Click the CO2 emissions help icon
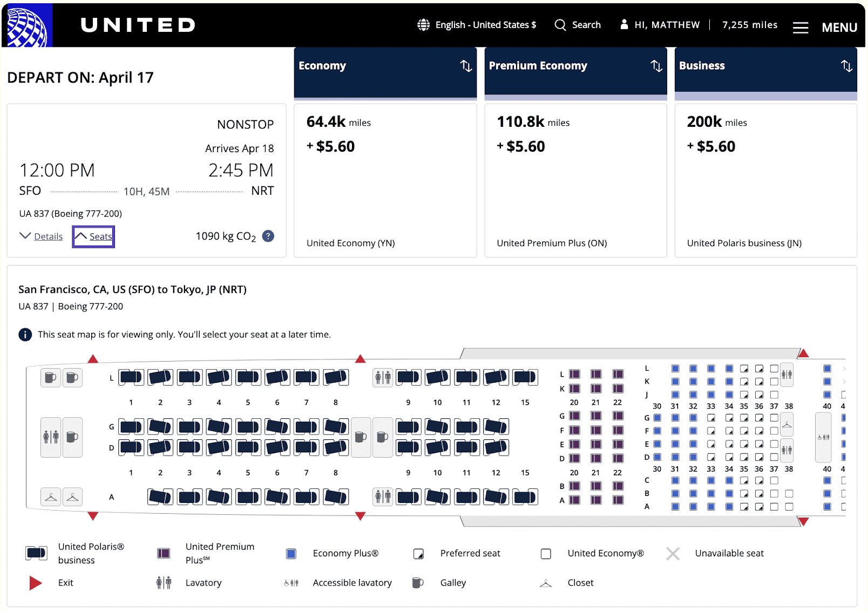This screenshot has height=612, width=868. pyautogui.click(x=268, y=236)
